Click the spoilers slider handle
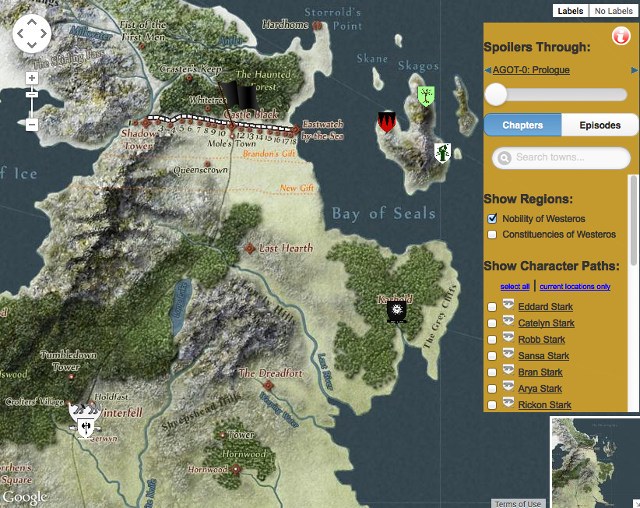Screen dimensions: 640x508 click(496, 95)
